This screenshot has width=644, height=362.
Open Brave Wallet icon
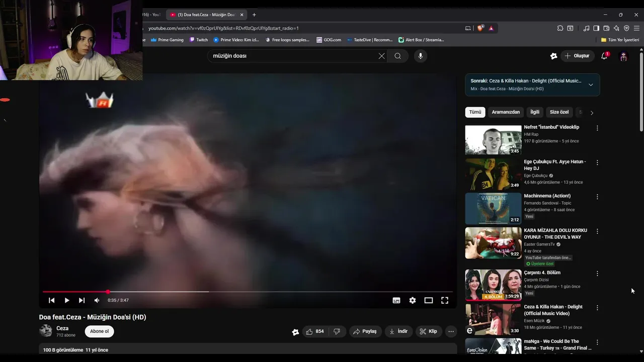pyautogui.click(x=606, y=28)
